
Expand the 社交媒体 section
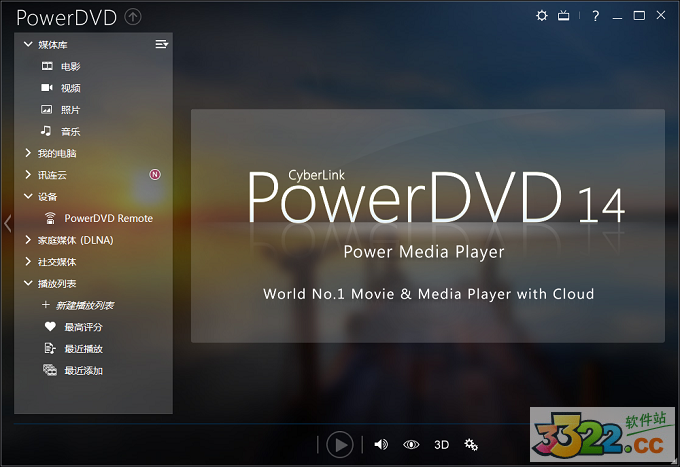point(28,261)
